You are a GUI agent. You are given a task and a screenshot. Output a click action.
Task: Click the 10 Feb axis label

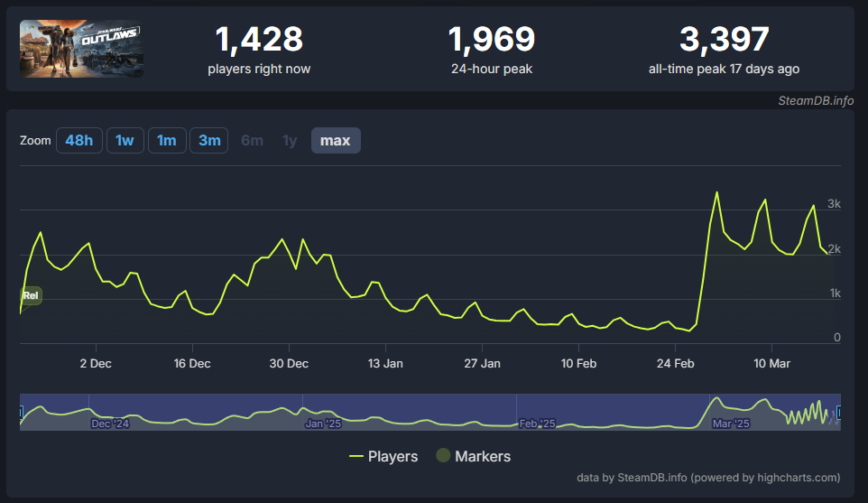coord(578,364)
